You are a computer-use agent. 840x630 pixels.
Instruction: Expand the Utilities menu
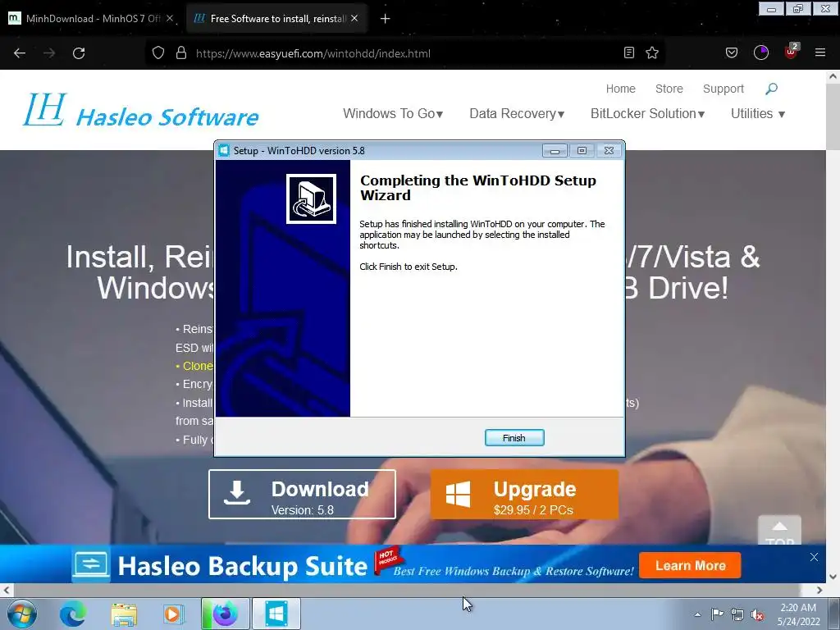758,113
